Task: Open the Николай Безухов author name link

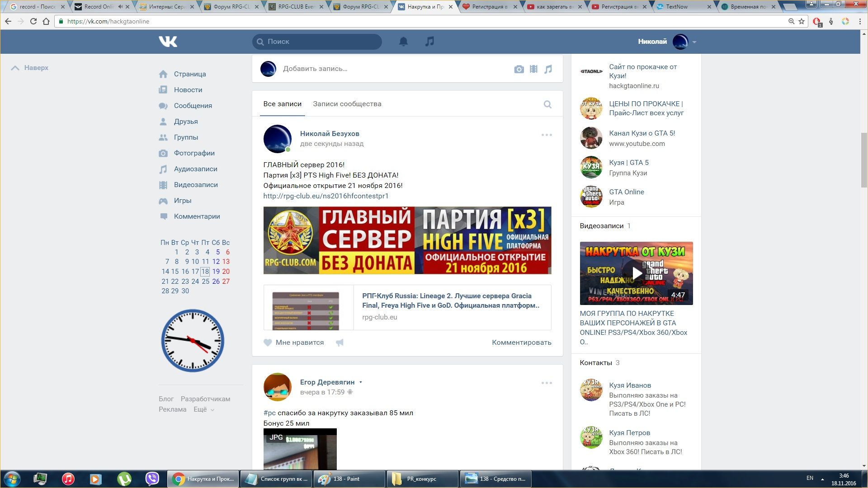Action: [330, 134]
